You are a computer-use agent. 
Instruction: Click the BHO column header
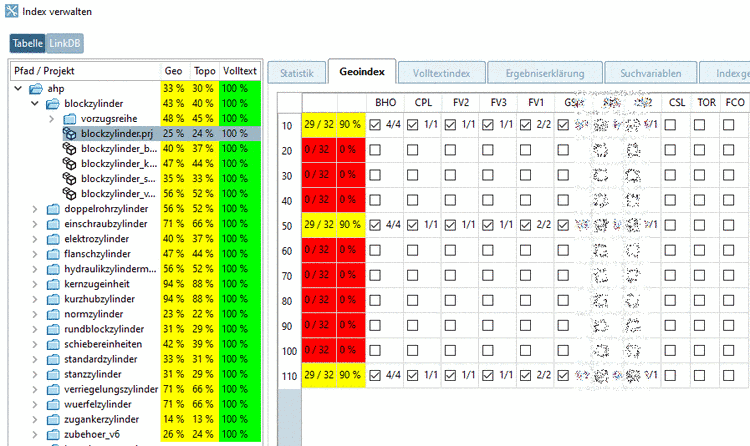(385, 102)
